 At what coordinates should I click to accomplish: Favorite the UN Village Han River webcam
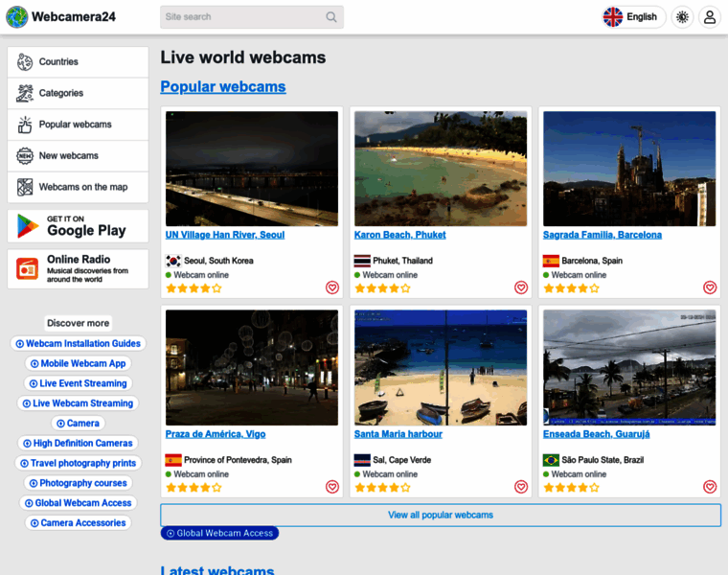point(332,287)
